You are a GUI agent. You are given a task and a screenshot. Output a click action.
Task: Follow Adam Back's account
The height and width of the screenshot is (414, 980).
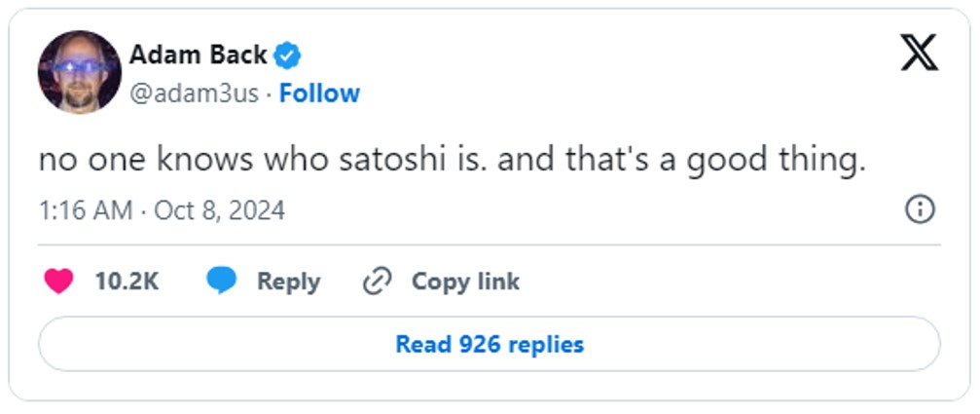pos(322,94)
